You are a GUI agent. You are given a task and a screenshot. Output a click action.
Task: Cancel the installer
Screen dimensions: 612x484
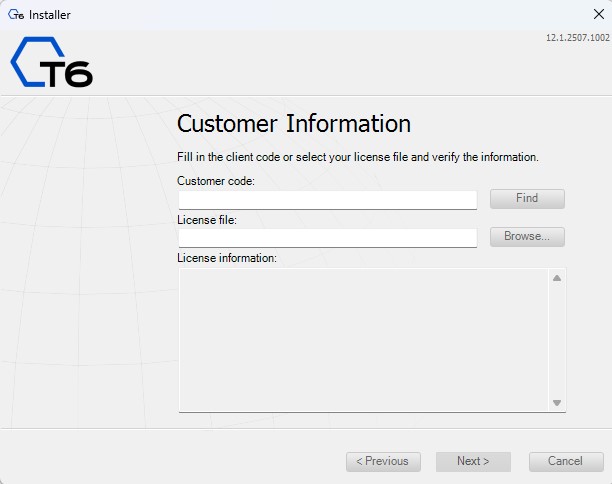coord(566,461)
